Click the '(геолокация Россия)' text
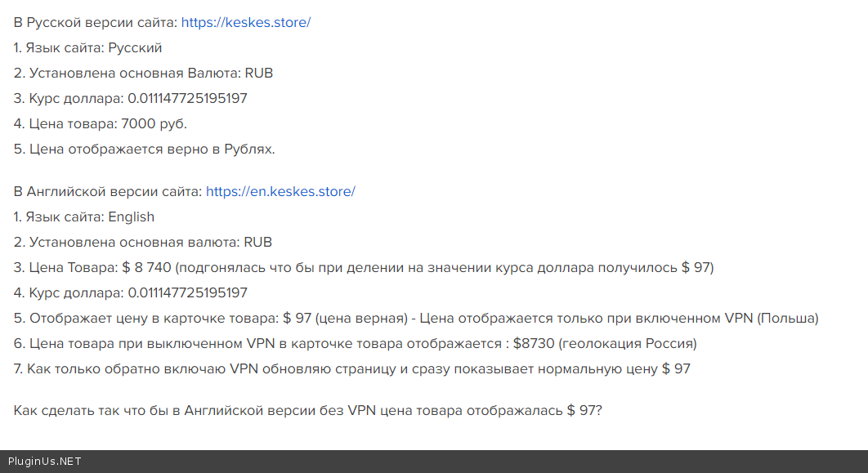Screen dimensions: 868x473 click(628, 344)
